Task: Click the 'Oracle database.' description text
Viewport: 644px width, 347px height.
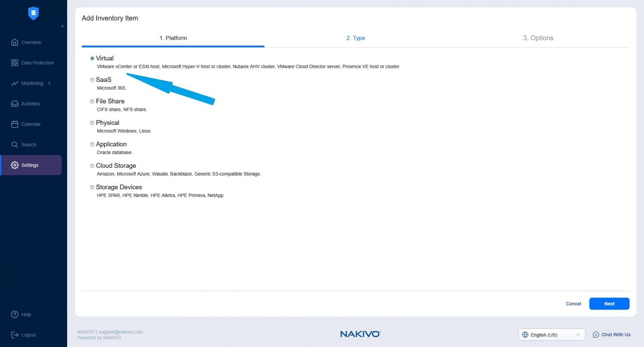Action: coord(115,153)
